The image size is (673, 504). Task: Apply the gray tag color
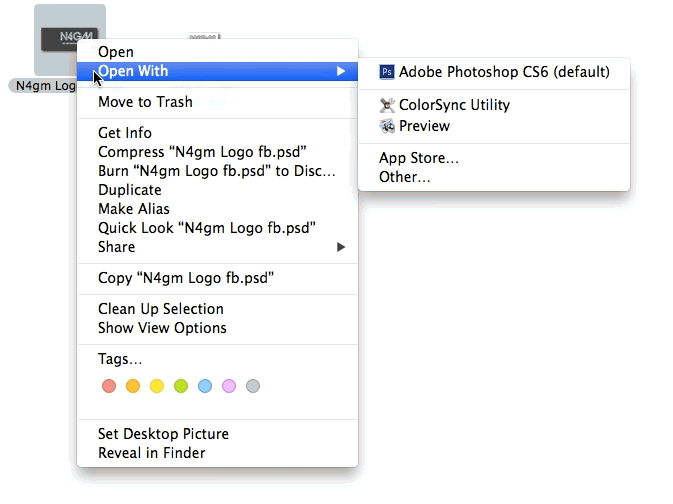253,386
